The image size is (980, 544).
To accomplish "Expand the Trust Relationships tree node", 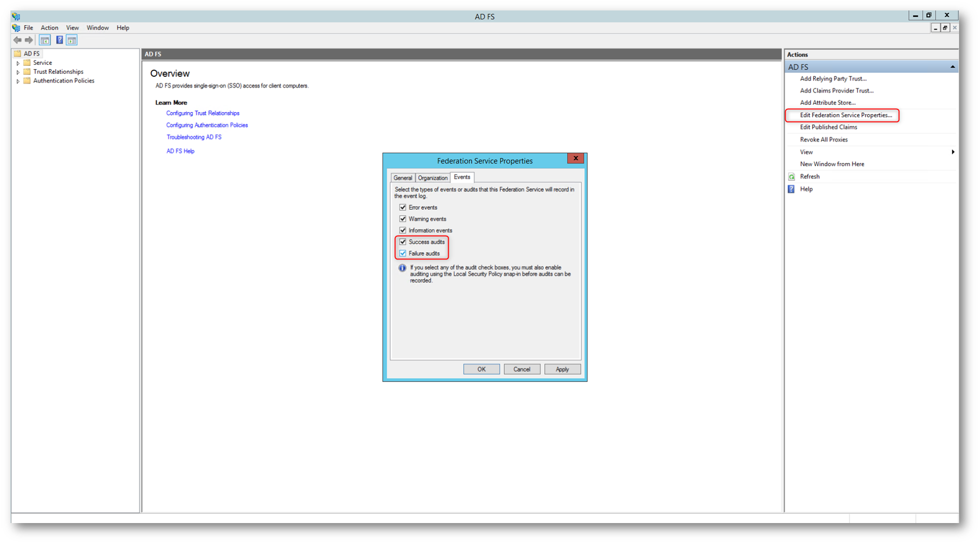I will pos(18,72).
